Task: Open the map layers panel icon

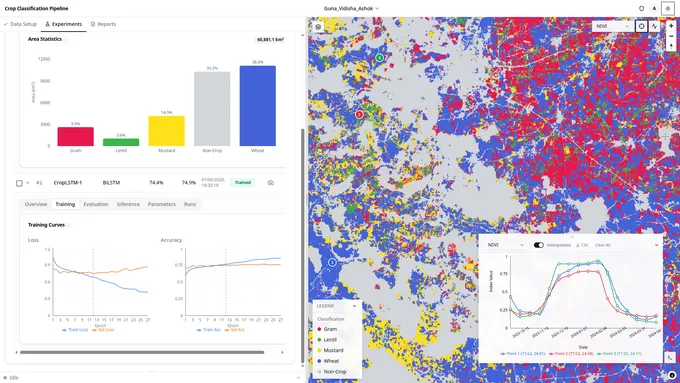Action: click(318, 26)
